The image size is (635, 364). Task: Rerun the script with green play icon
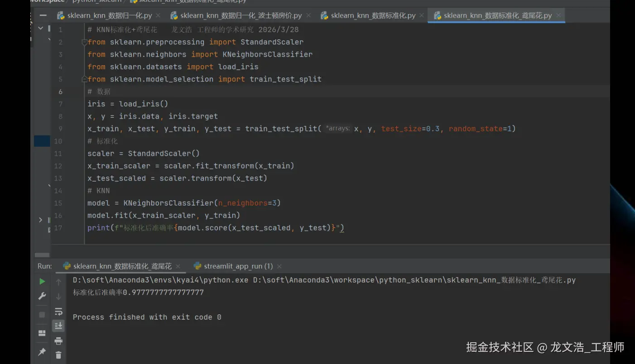tap(42, 282)
